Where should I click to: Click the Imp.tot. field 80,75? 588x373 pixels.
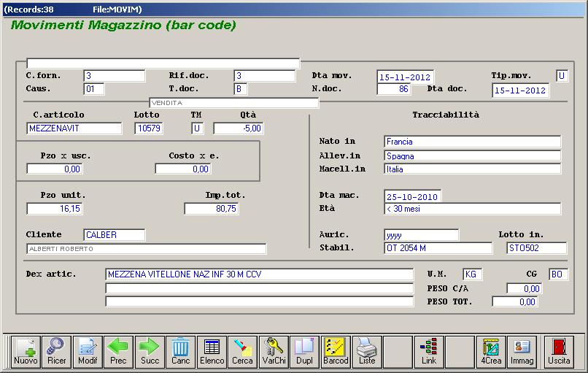coord(212,209)
